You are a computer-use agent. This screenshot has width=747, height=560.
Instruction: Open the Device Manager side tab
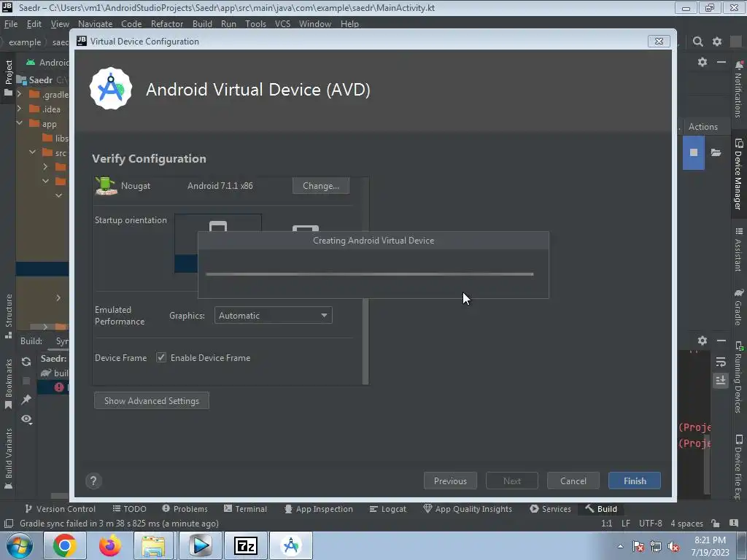[738, 174]
